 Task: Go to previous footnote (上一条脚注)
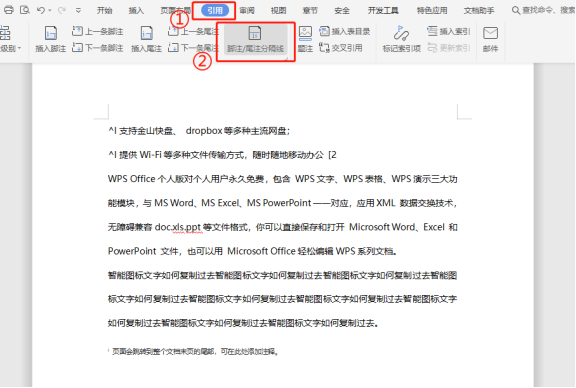pyautogui.click(x=98, y=32)
